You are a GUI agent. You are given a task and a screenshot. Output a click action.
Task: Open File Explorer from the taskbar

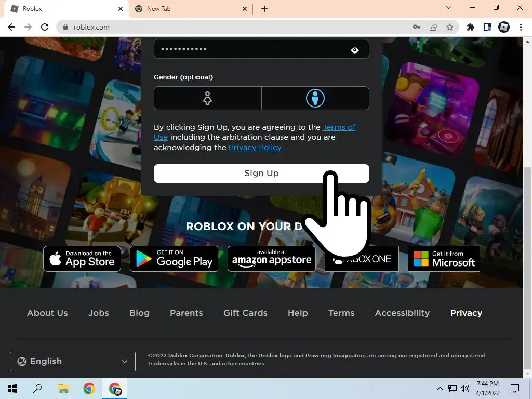[x=63, y=389]
